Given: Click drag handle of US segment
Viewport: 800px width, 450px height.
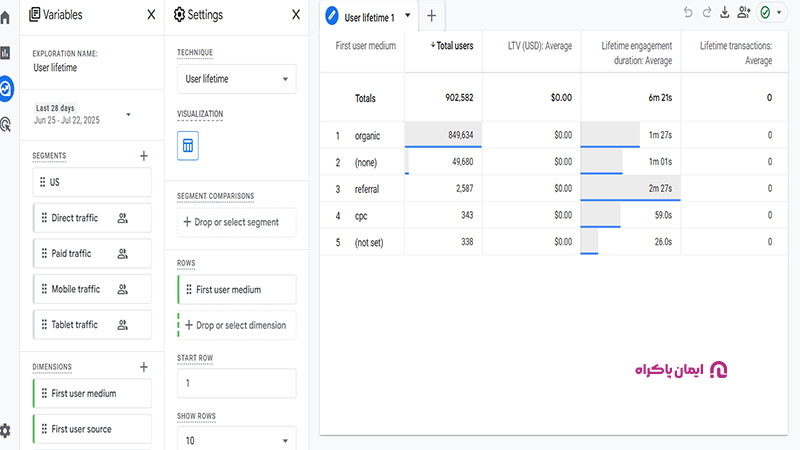Looking at the screenshot, I should 43,182.
